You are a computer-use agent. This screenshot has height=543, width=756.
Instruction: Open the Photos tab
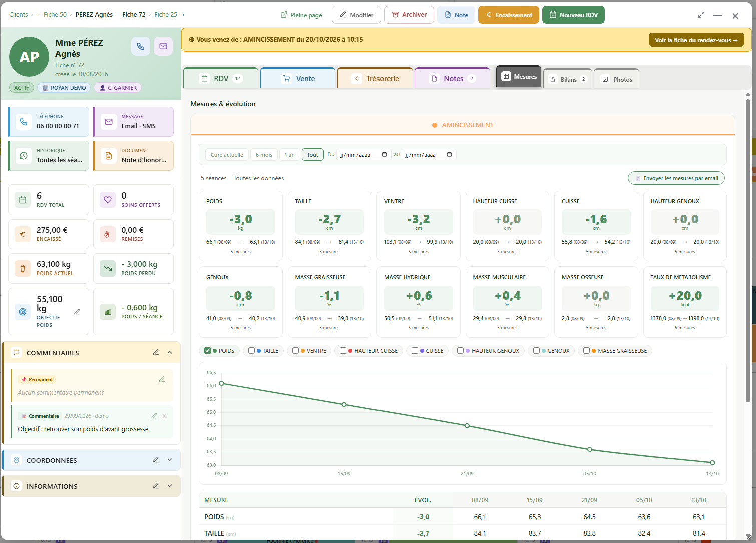coord(617,79)
